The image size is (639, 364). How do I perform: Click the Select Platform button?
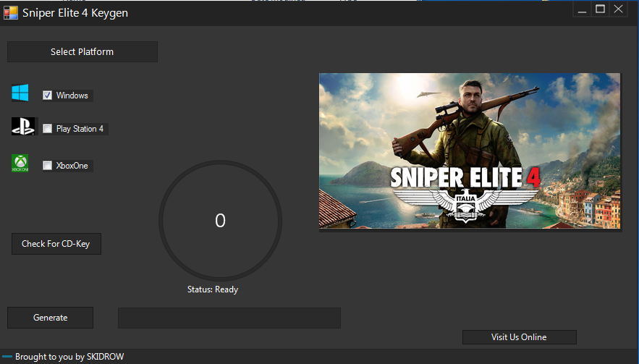(x=82, y=52)
